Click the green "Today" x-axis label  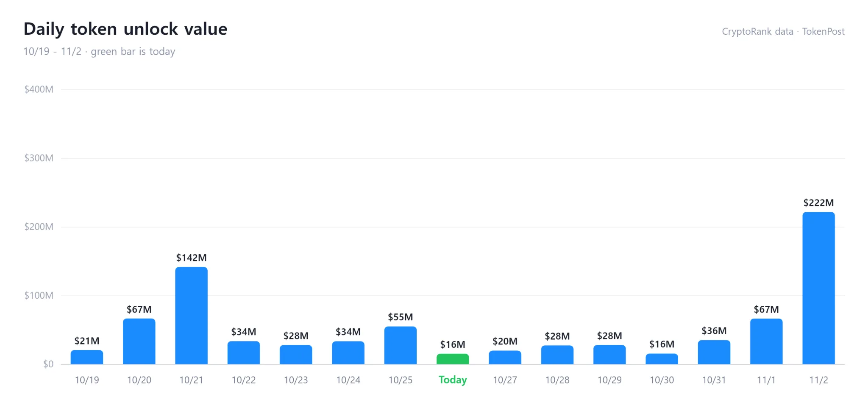pyautogui.click(x=453, y=380)
